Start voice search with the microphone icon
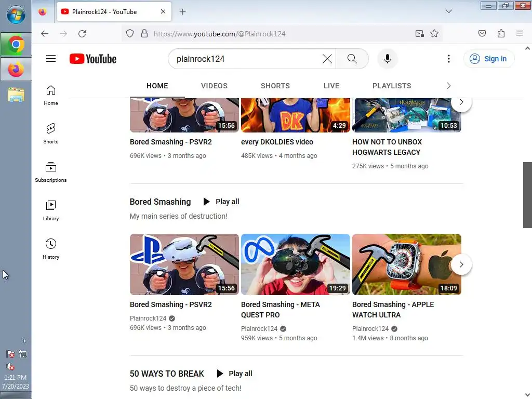Viewport: 532px width, 399px height. [x=387, y=59]
